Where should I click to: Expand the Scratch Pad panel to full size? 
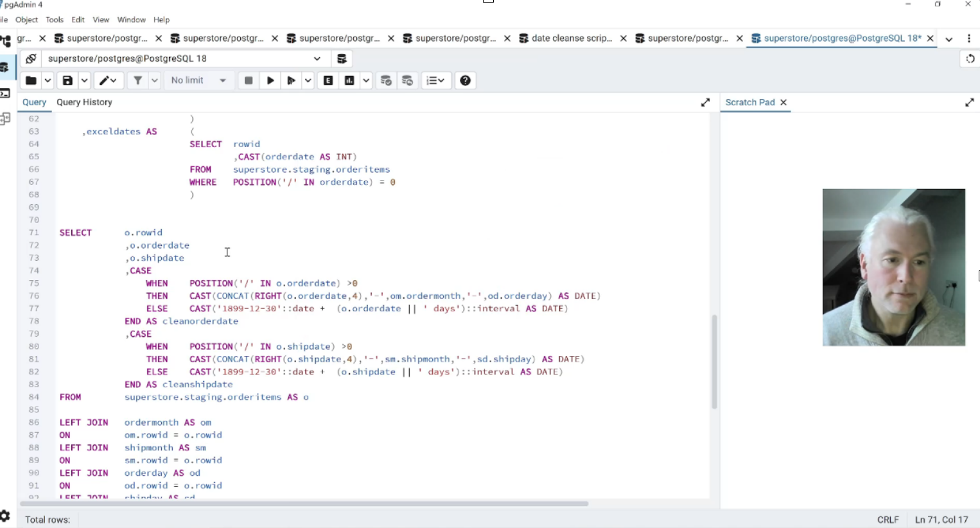[x=969, y=102]
